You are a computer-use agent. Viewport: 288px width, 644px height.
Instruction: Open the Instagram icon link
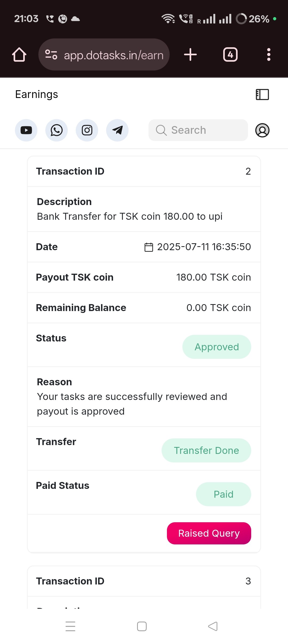(x=87, y=130)
